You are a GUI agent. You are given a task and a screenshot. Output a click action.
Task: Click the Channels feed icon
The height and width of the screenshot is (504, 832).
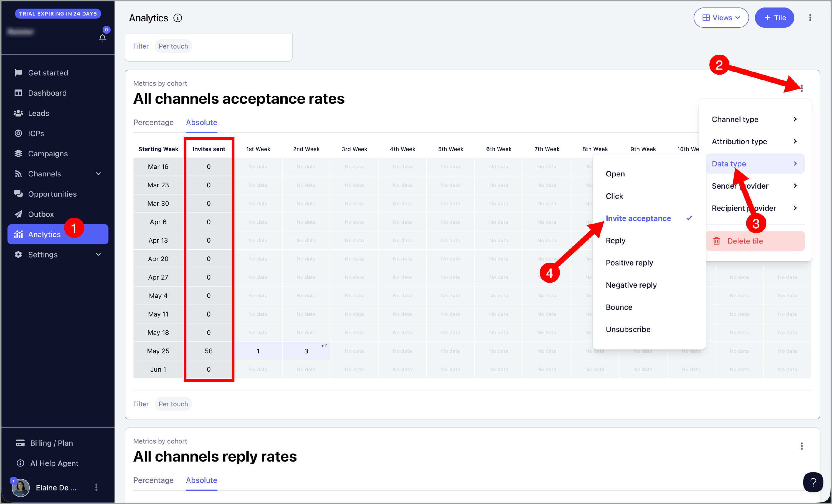[18, 174]
